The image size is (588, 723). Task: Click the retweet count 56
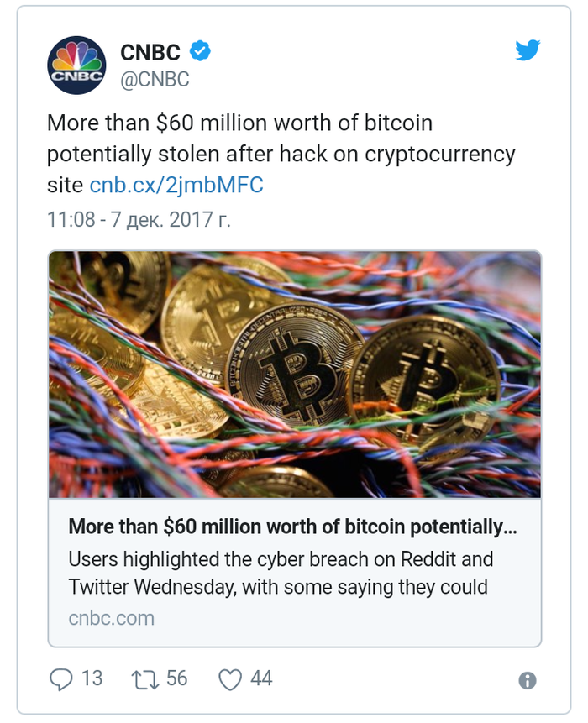(176, 678)
